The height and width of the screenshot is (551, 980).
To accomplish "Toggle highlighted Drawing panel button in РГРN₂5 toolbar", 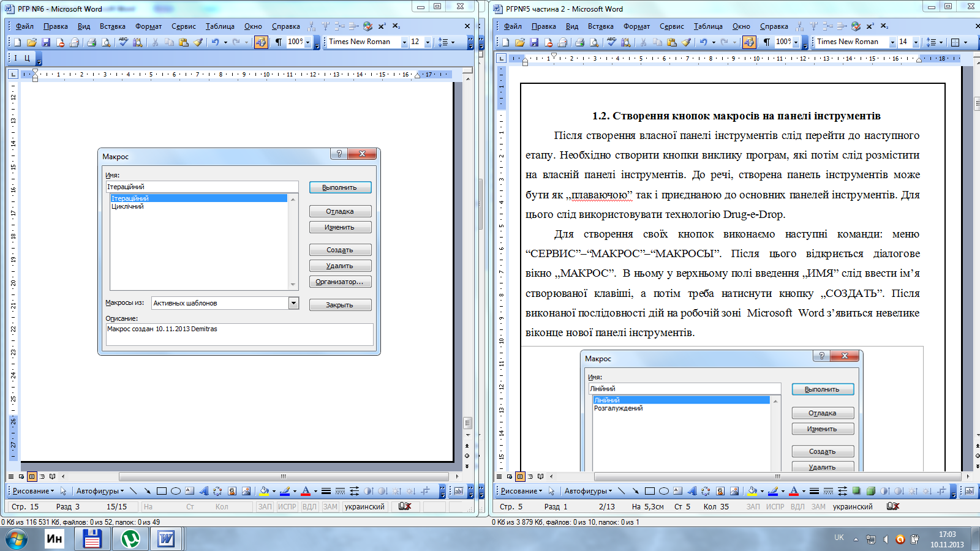I will click(x=749, y=42).
